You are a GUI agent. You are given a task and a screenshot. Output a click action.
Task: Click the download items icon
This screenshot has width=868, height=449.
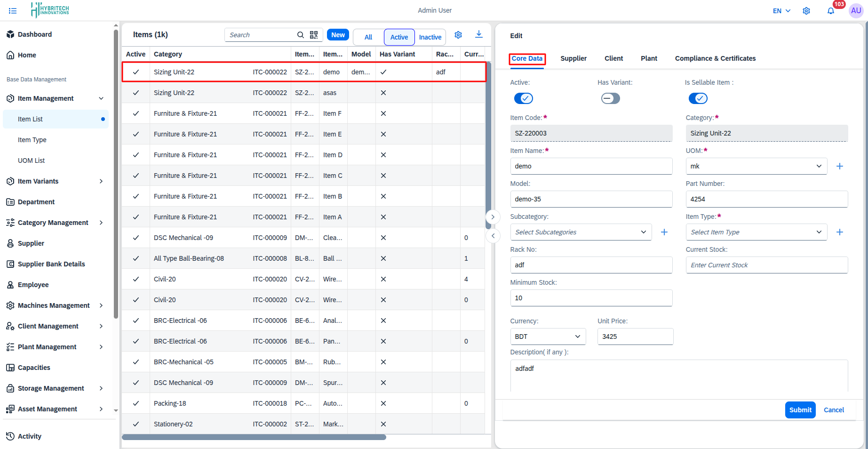point(478,34)
